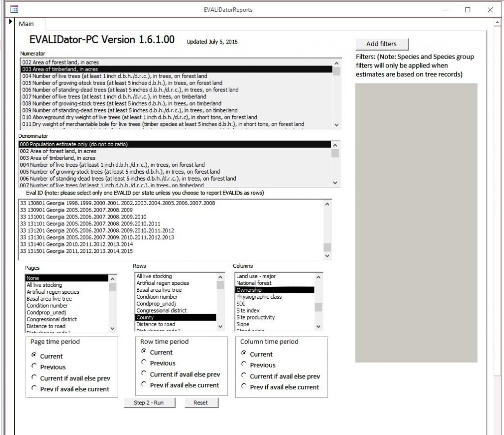Select Eval ID 131501 Georgia 2011-2015
Screen dimensions: 504x435
point(171,251)
